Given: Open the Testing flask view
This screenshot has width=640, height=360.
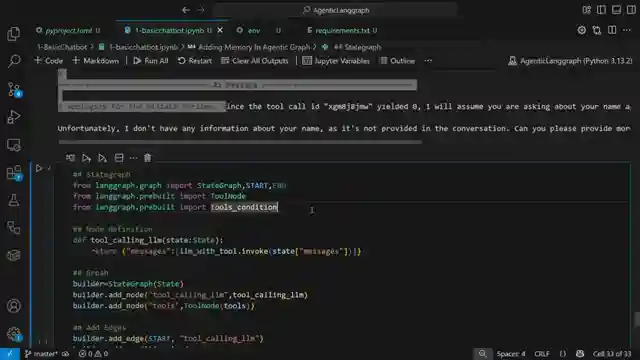Looking at the screenshot, I should pos(13,200).
